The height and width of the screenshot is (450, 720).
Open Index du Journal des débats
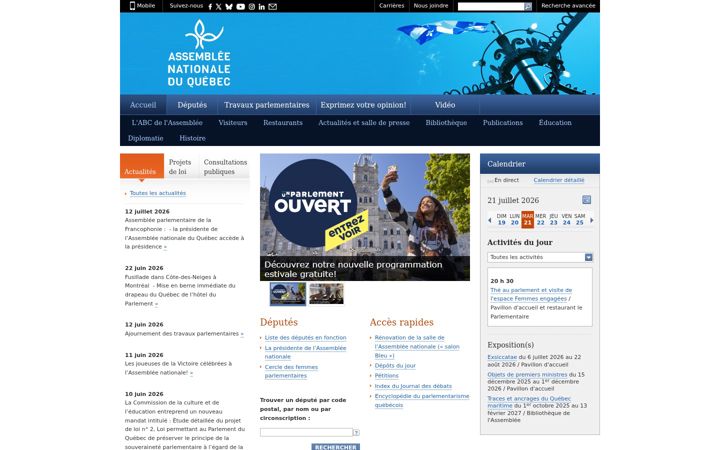coord(413,386)
